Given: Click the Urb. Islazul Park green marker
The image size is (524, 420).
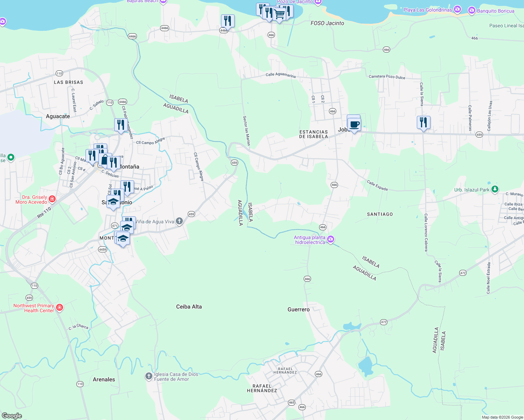Looking at the screenshot, I should pyautogui.click(x=495, y=189).
